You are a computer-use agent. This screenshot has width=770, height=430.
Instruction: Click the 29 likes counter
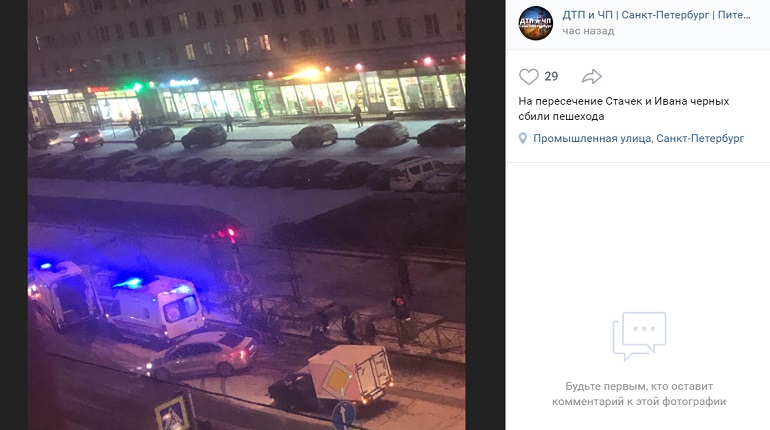click(551, 77)
